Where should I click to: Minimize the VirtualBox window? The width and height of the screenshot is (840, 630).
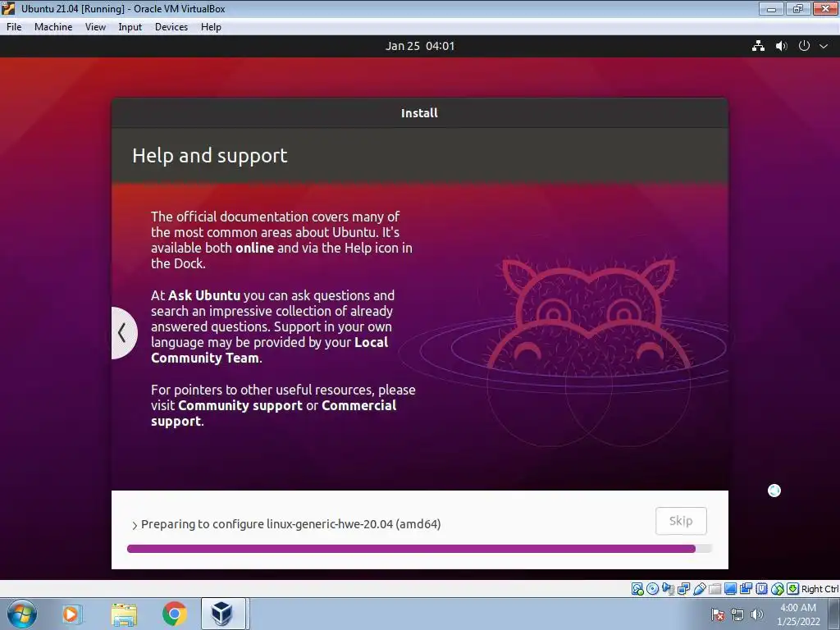click(771, 8)
